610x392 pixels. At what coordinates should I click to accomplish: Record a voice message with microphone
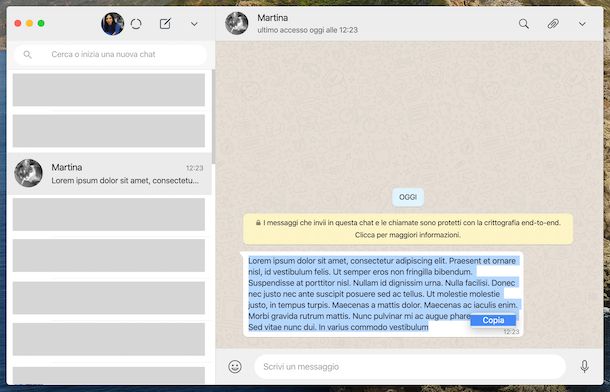click(x=584, y=366)
